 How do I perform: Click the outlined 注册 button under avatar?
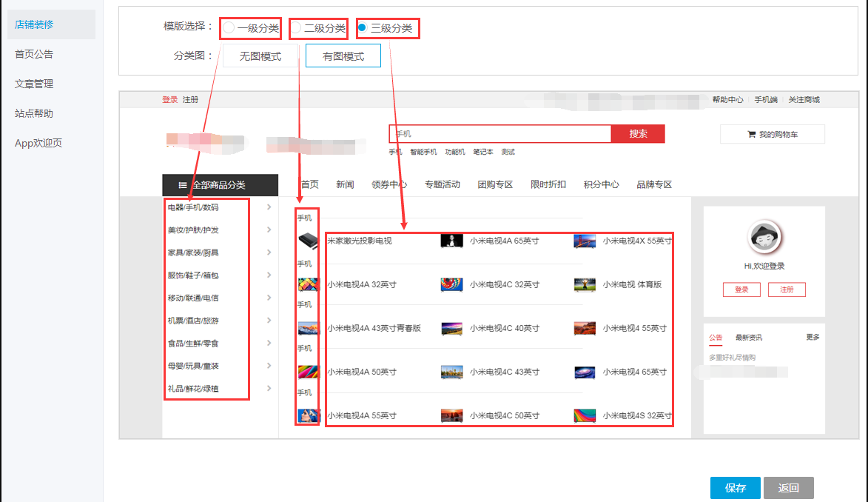point(787,290)
